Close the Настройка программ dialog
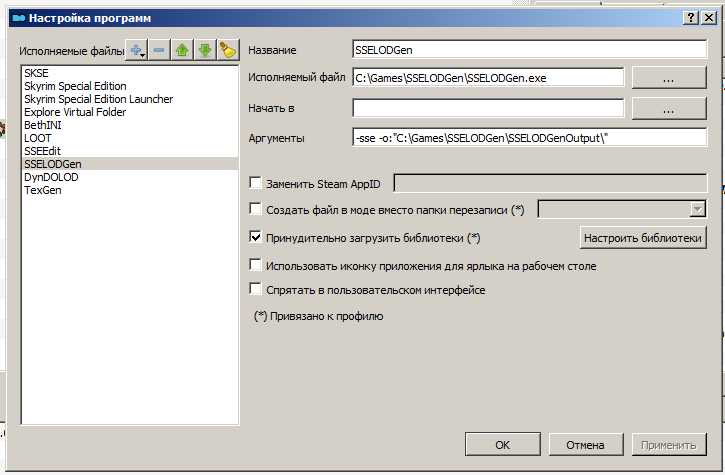The height and width of the screenshot is (475, 725). (709, 18)
